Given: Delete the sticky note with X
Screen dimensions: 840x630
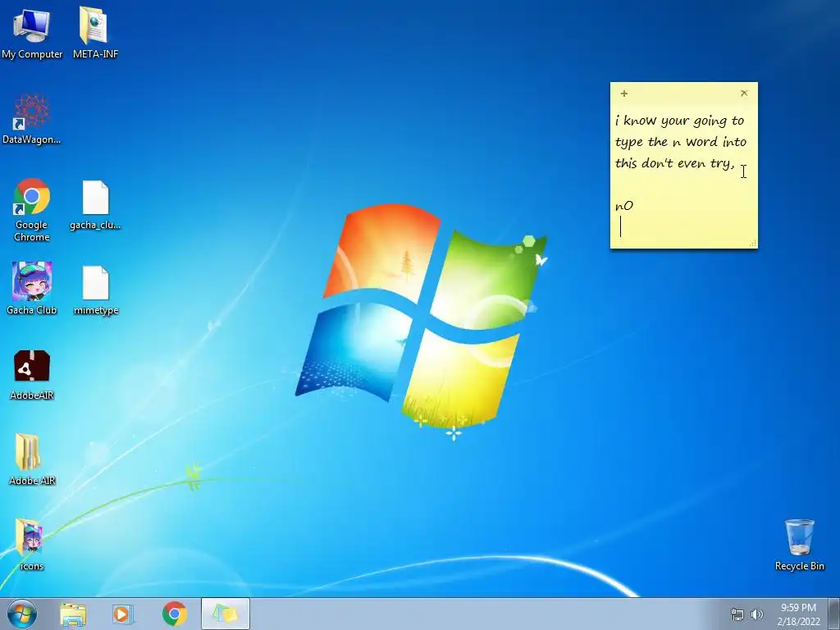Looking at the screenshot, I should [x=743, y=94].
